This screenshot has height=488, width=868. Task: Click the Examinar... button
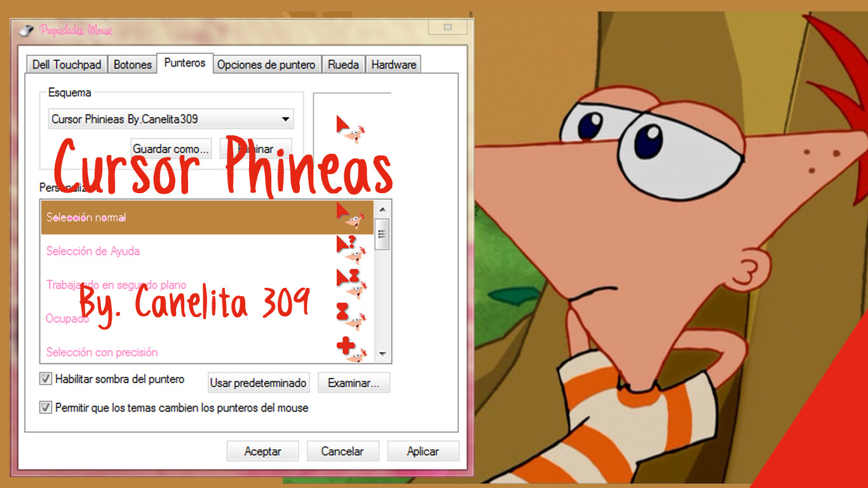353,383
